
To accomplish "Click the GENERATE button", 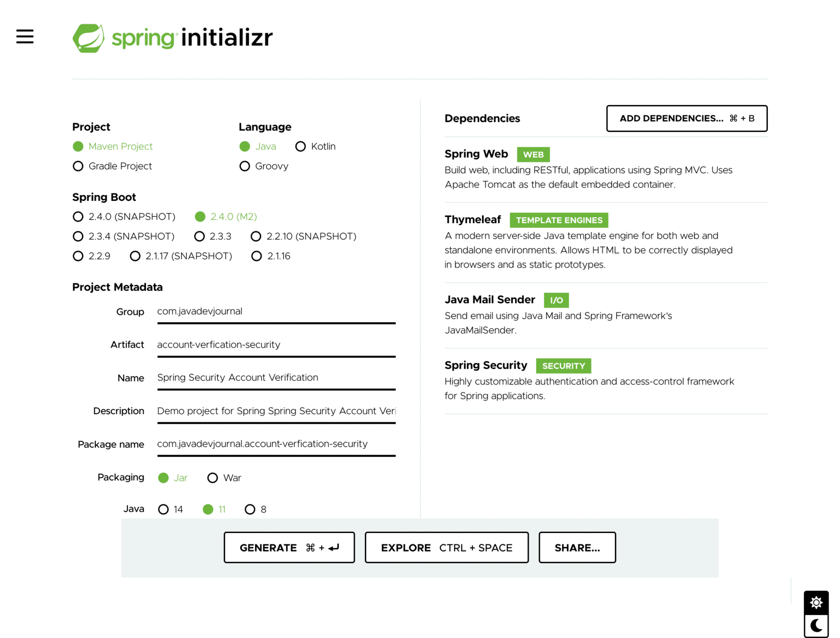I will (289, 547).
